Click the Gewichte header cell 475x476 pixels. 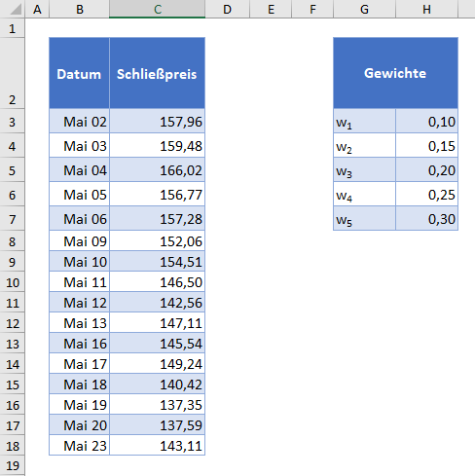(395, 73)
